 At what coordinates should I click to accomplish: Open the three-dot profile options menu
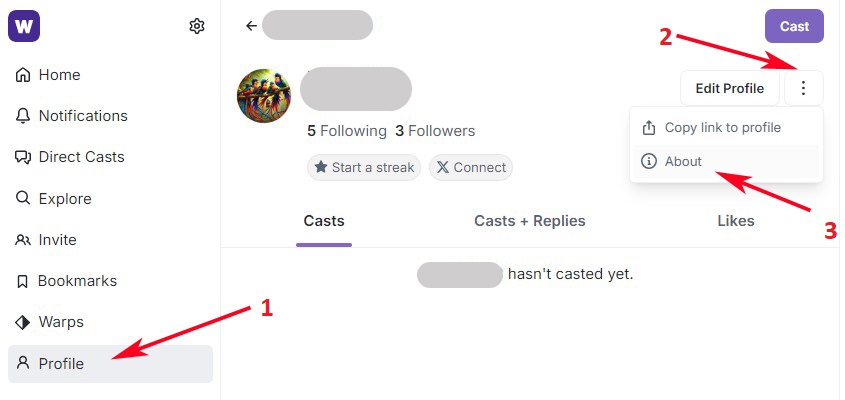point(804,88)
